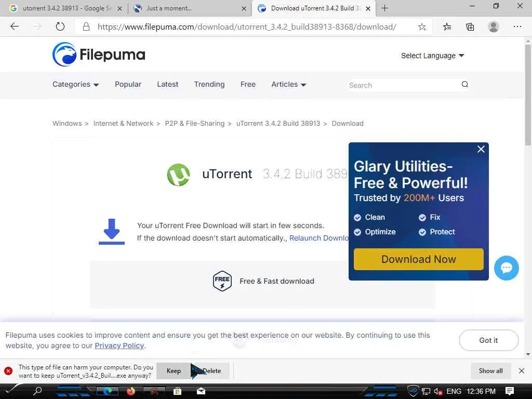This screenshot has height=399, width=532.
Task: Click the Relaunch Download link
Action: 319,238
